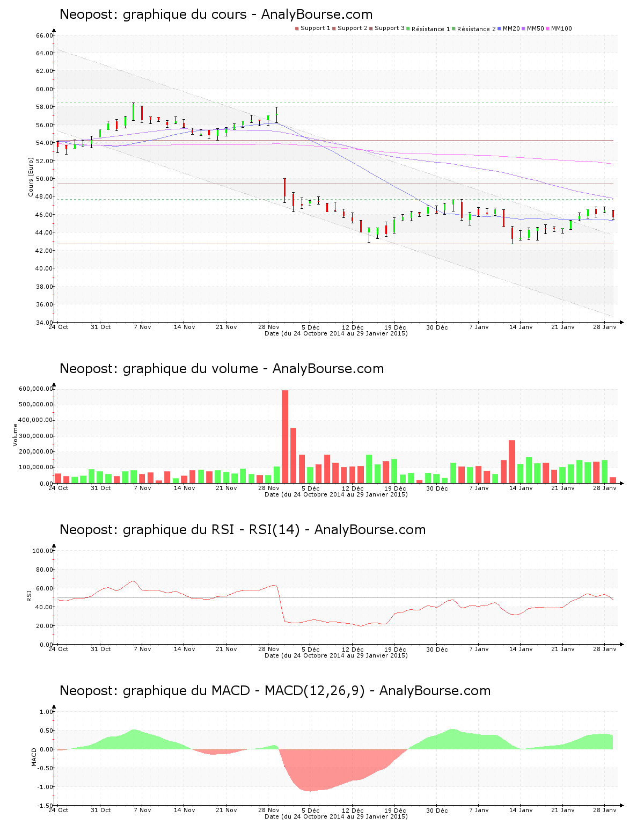The width and height of the screenshot is (644, 832).
Task: Select the 'Support 3' legend label
Action: tap(390, 28)
